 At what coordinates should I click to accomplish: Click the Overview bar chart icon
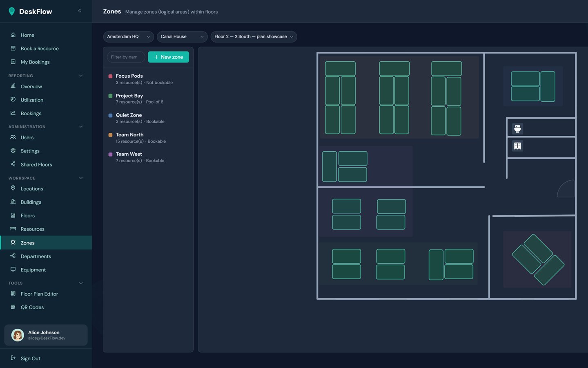[13, 86]
